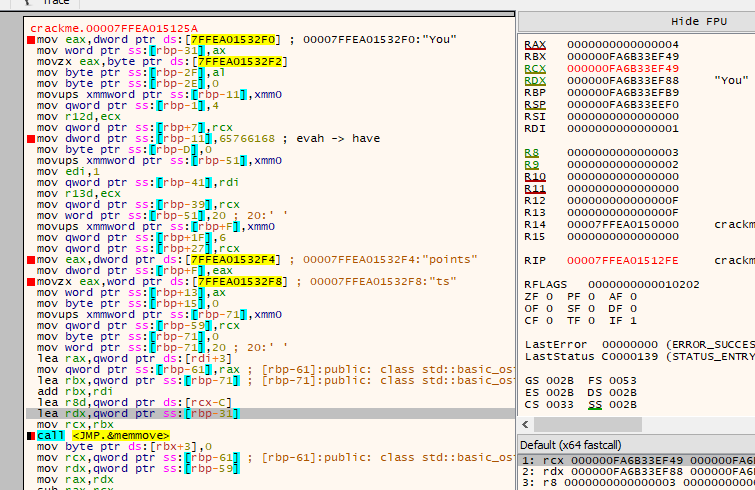Click the GS segment value 002B
This screenshot has width=755, height=490.
(x=560, y=381)
